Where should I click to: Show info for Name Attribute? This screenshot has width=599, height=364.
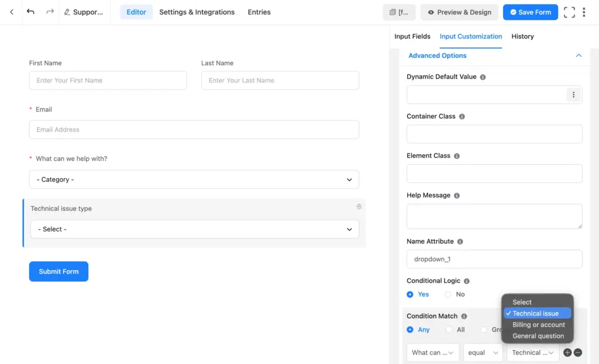point(460,241)
